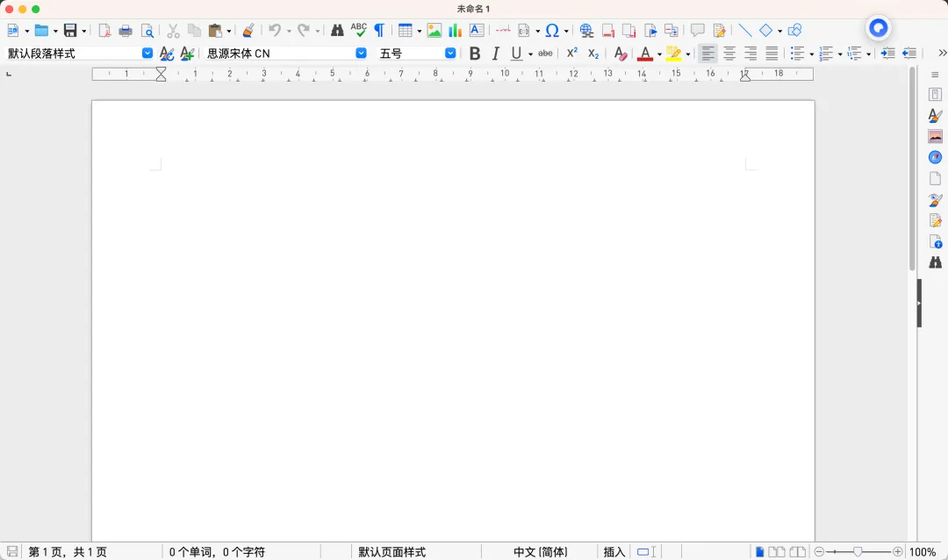The height and width of the screenshot is (560, 948).
Task: Align text left
Action: pyautogui.click(x=708, y=54)
